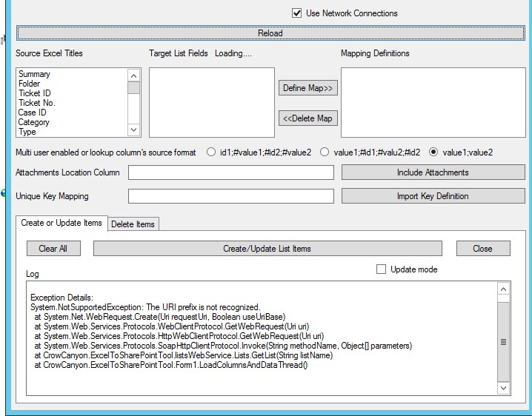The image size is (532, 416).
Task: Click the Define Map>> button
Action: [x=308, y=88]
